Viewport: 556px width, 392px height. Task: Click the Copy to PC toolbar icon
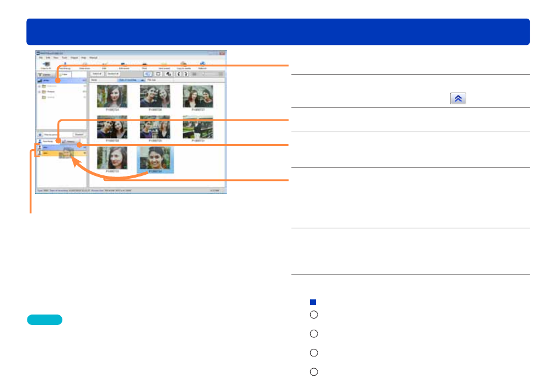point(46,65)
